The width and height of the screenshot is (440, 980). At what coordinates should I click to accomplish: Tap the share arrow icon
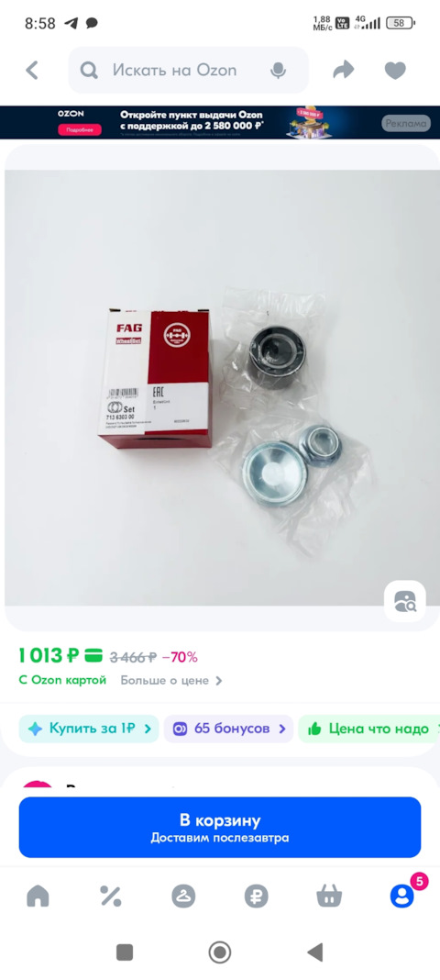343,70
